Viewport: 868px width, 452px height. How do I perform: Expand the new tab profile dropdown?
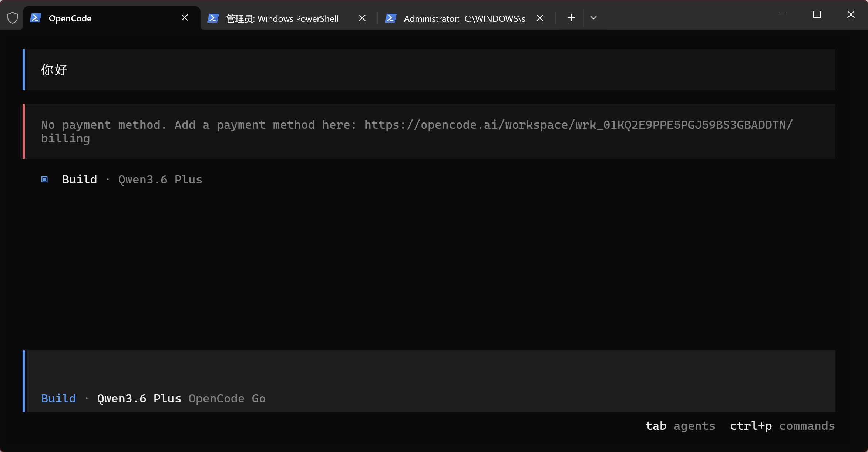click(593, 18)
